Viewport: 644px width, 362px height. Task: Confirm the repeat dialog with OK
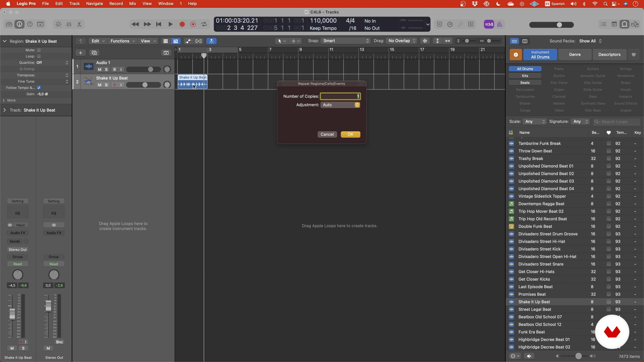tap(351, 134)
